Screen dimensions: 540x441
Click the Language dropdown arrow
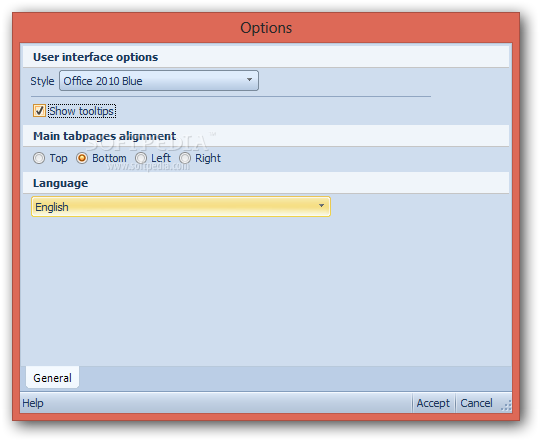coord(321,206)
